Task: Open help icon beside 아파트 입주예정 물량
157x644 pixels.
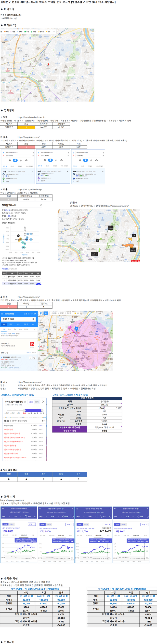Action: pyautogui.click(x=25, y=402)
